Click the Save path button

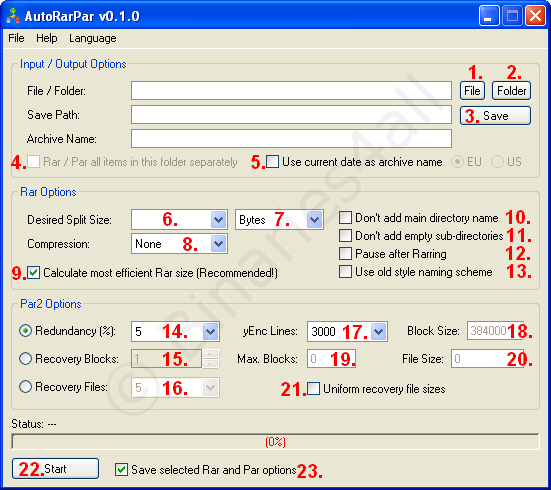495,116
